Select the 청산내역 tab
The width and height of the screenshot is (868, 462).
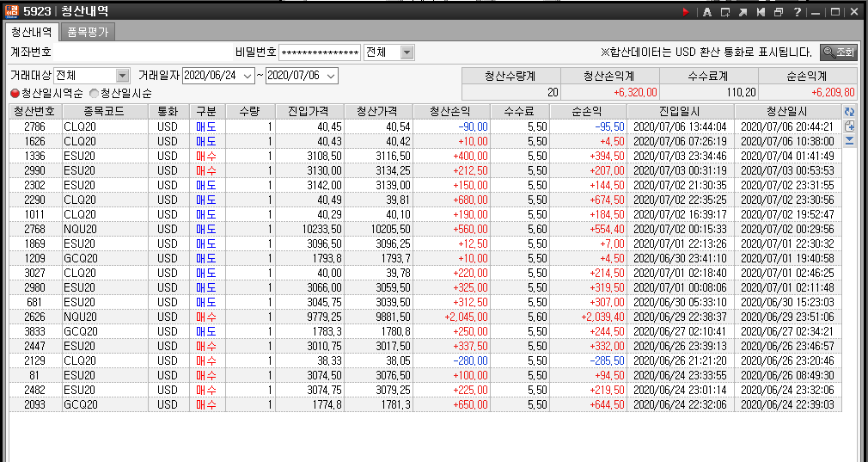32,32
